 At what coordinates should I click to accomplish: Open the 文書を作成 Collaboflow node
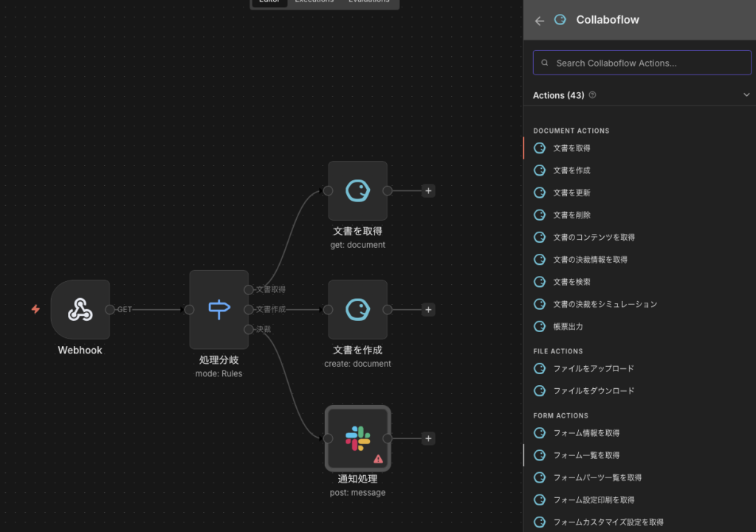357,310
